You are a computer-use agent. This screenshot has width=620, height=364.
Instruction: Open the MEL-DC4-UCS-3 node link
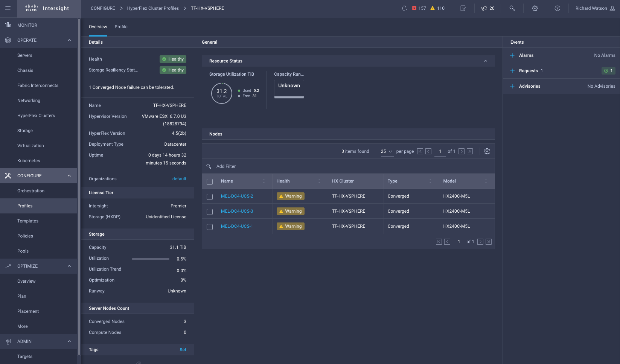[237, 211]
